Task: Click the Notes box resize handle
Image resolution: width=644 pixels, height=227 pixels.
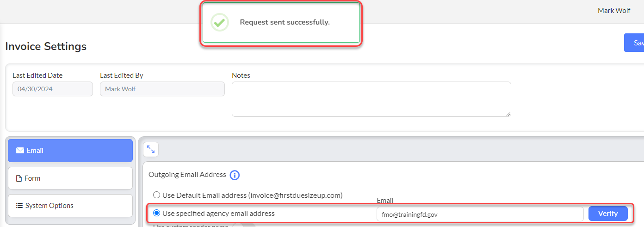Action: coord(508,113)
